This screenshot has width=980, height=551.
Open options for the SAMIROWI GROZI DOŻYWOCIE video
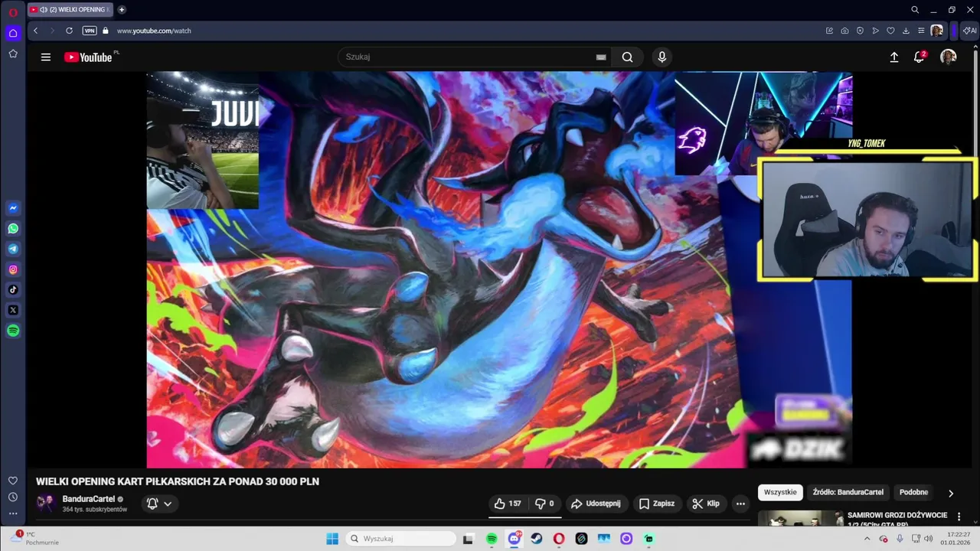pyautogui.click(x=959, y=517)
